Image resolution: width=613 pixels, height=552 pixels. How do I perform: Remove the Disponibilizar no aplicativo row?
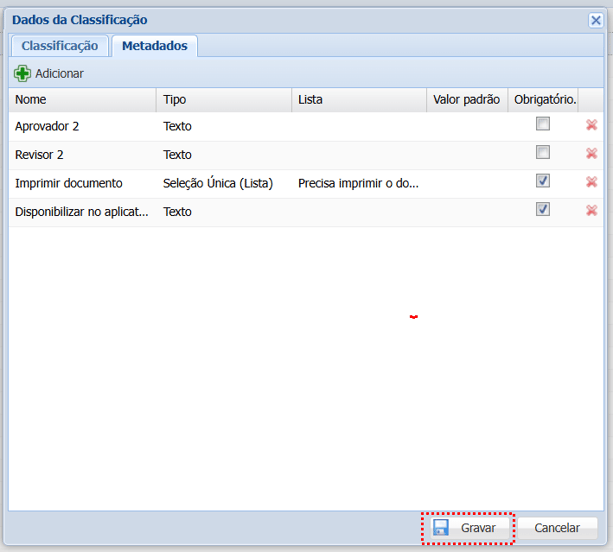pos(591,210)
